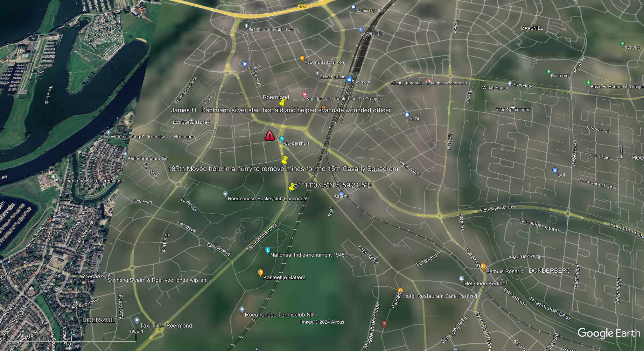This screenshot has height=351, width=644.
Task: Click the Kasteeltje Hattem restaurant marker
Action: 260,273
